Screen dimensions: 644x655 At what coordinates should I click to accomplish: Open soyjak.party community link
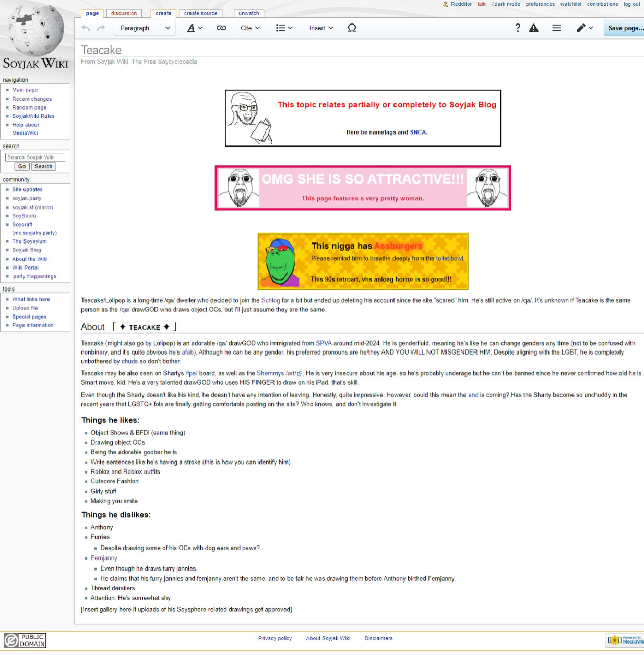point(27,198)
